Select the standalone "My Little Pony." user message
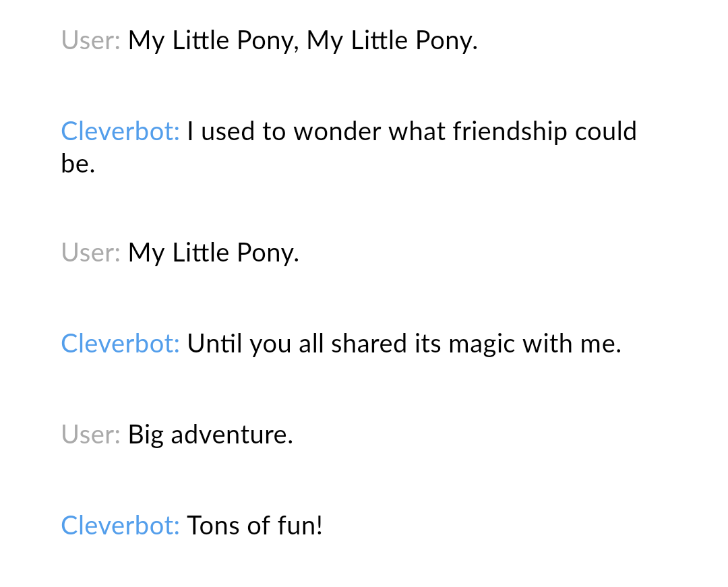Viewport: 728px width, 587px height. point(214,253)
